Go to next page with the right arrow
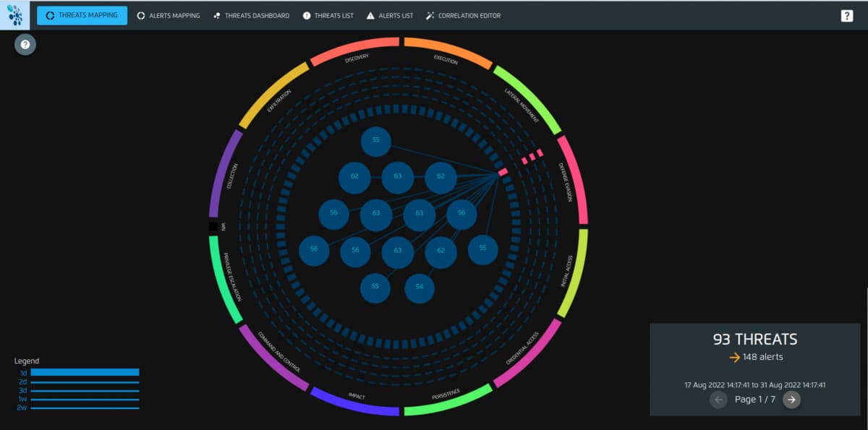 tap(791, 400)
